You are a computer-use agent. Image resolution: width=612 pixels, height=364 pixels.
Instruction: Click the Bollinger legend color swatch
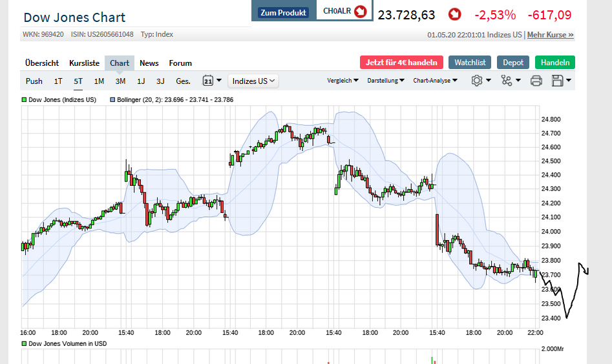(112, 100)
